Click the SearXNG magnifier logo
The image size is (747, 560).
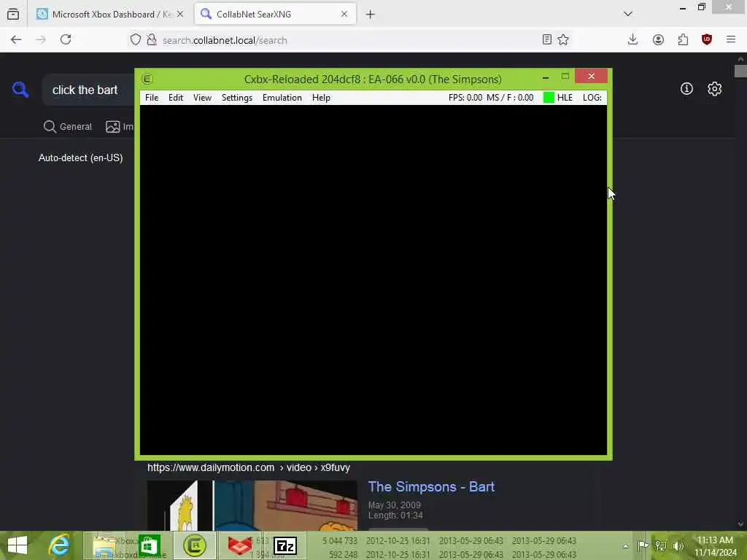[x=20, y=89]
